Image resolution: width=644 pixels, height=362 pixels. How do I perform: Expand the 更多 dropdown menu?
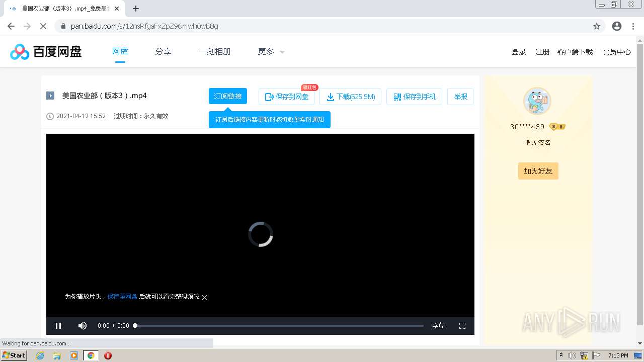click(x=271, y=51)
